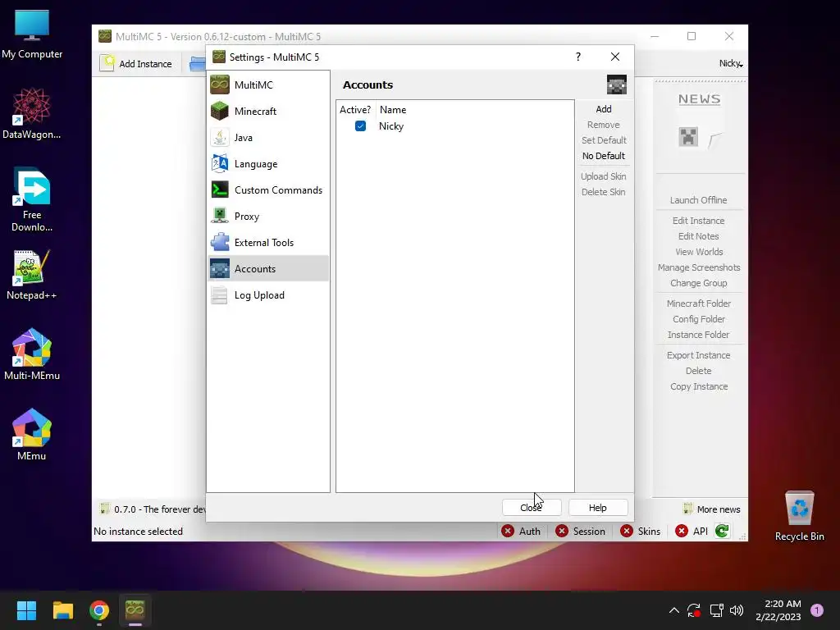Image resolution: width=840 pixels, height=630 pixels.
Task: Select the Java settings page
Action: click(268, 137)
